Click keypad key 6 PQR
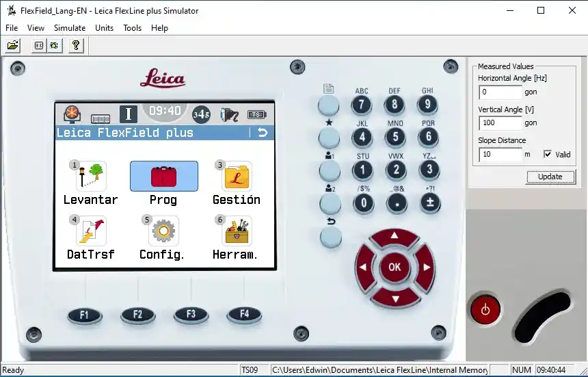Screen dimensions: 588x377 (x=428, y=137)
